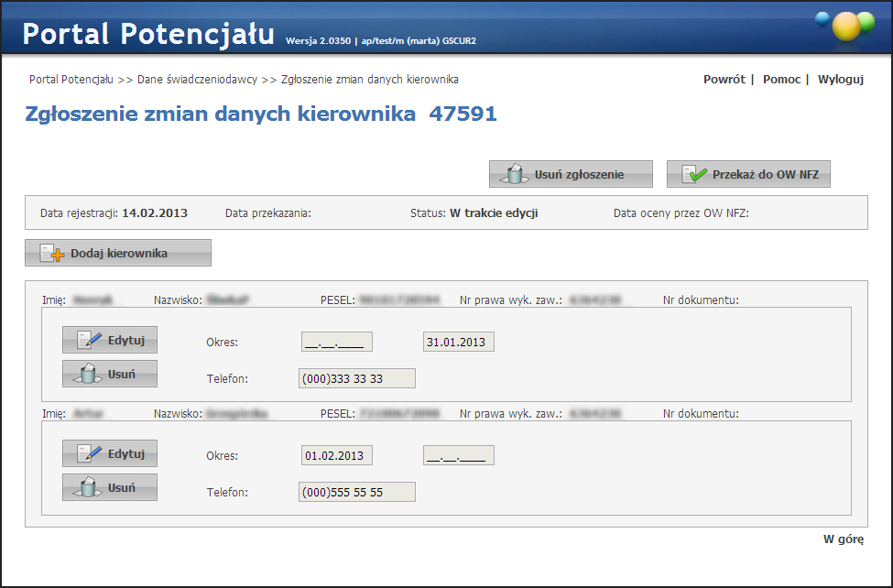893x588 pixels.
Task: Click the plus document icon on Dodaj kierownika
Action: 51,253
